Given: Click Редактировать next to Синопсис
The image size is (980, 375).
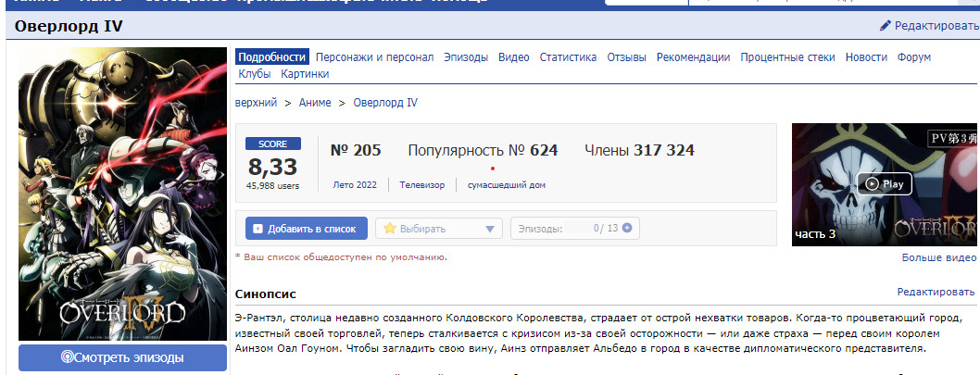Looking at the screenshot, I should pyautogui.click(x=936, y=292).
